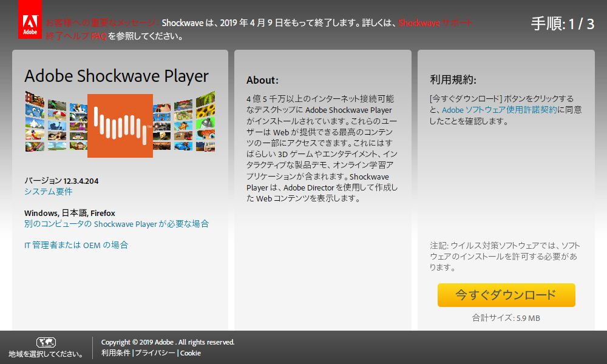Click the 手順: 1 / 3 step indicator

pyautogui.click(x=563, y=24)
